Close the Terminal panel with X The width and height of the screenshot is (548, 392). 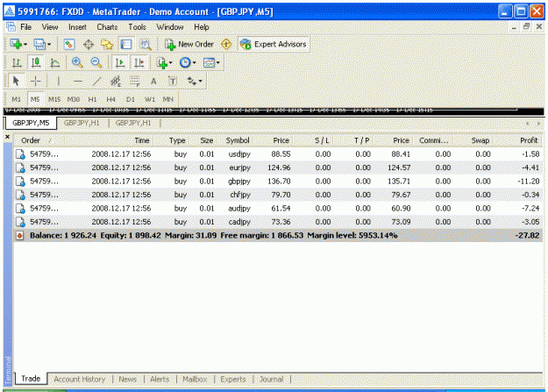click(7, 137)
